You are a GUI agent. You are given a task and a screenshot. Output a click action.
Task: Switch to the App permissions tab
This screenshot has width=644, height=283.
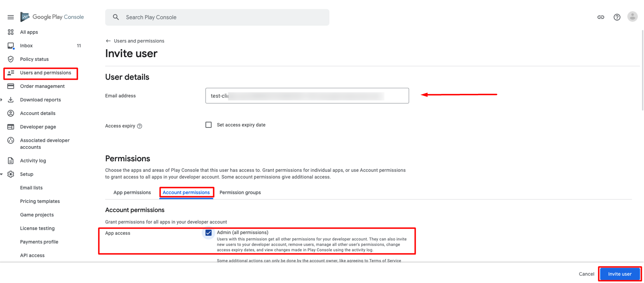132,192
